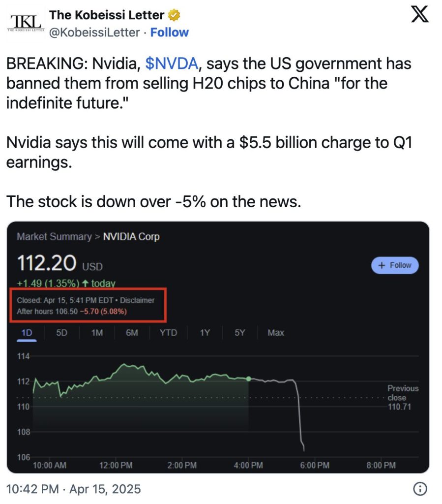Follow @KobeissiLetter via the Follow link

coord(169,32)
